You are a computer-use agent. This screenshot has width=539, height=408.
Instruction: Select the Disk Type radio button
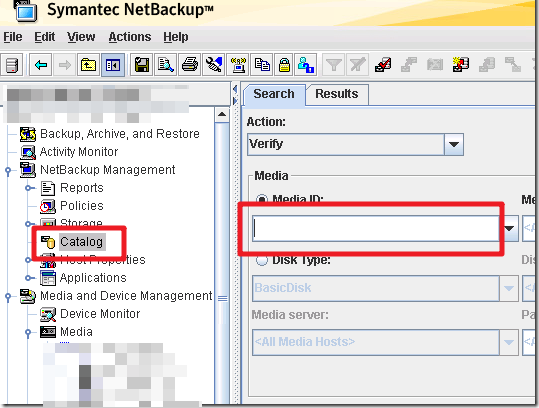262,260
